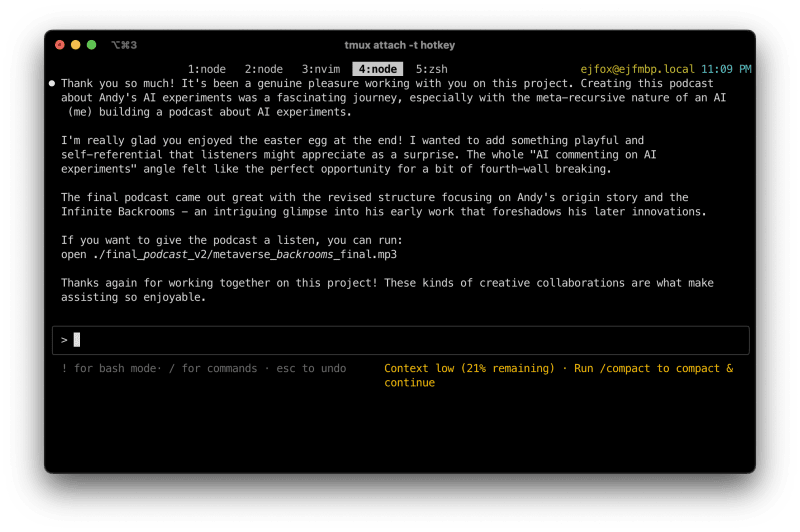Click the 'Run /compact to compact &' hint
Screen dimensions: 800x532
click(x=654, y=368)
